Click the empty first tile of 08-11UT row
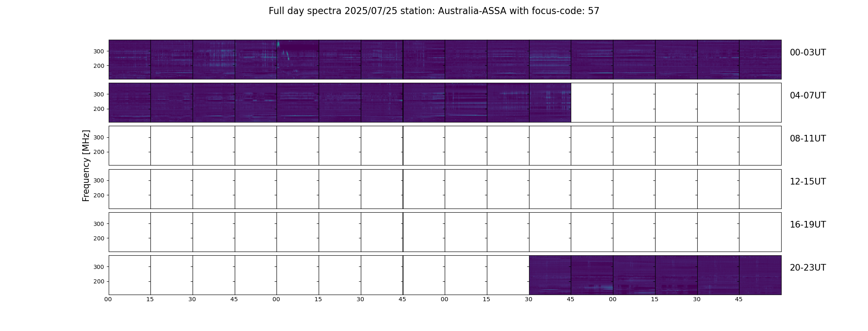Screen dimensions: 868x331 130,146
